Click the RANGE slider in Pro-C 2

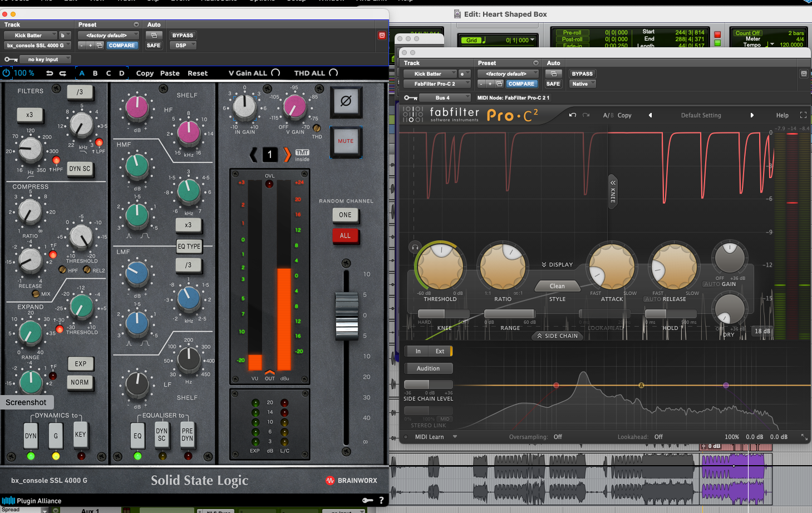509,314
